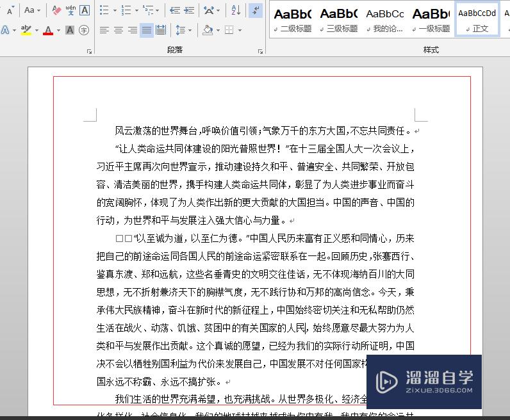Open the Phonetic Guide (wén) tool
This screenshot has width=510, height=420.
point(70,10)
